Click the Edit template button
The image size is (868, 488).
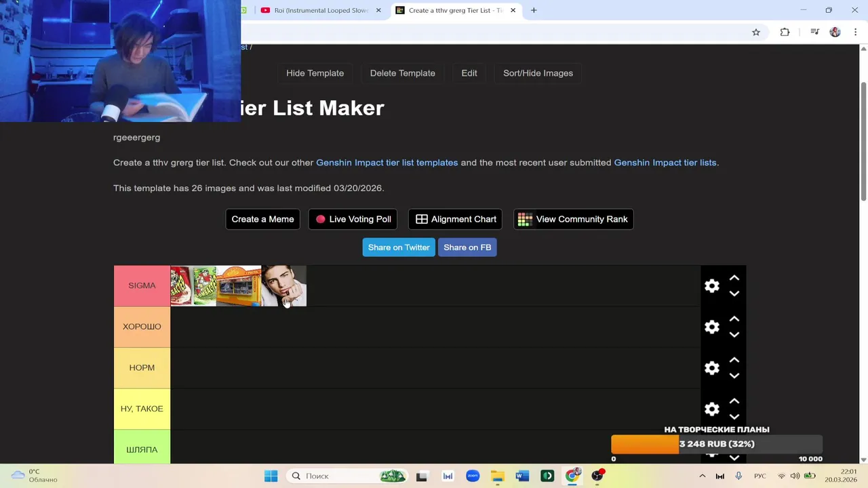469,73
